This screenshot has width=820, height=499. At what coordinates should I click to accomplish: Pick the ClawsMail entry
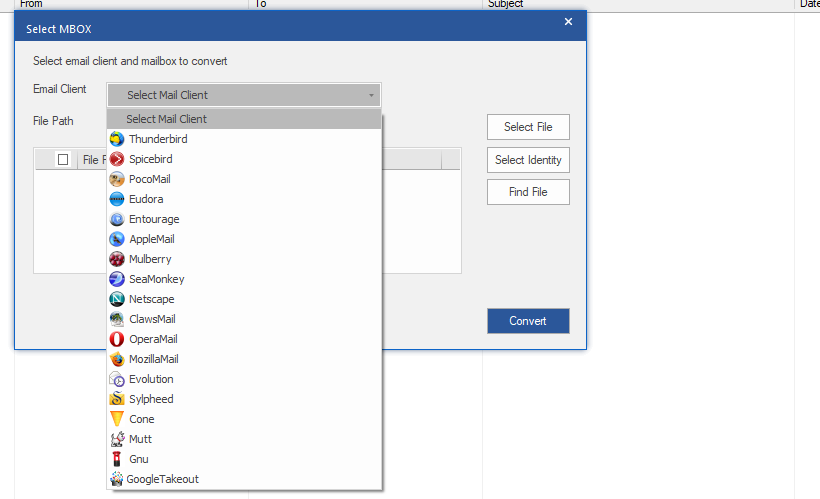(244, 319)
